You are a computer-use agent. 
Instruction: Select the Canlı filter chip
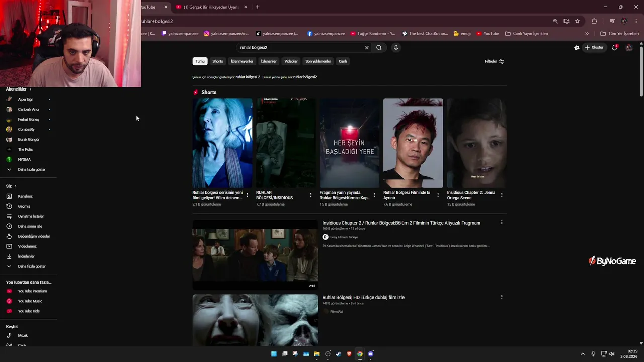343,61
